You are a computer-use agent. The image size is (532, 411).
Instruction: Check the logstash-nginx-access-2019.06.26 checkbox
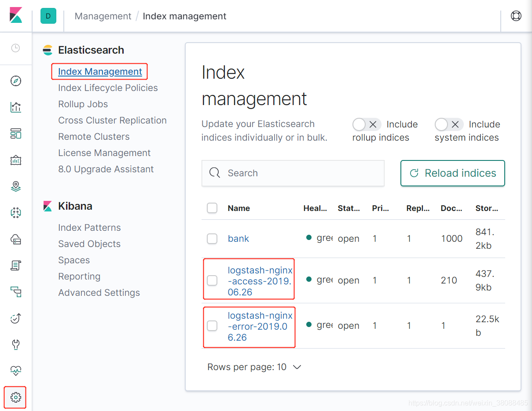click(x=212, y=280)
